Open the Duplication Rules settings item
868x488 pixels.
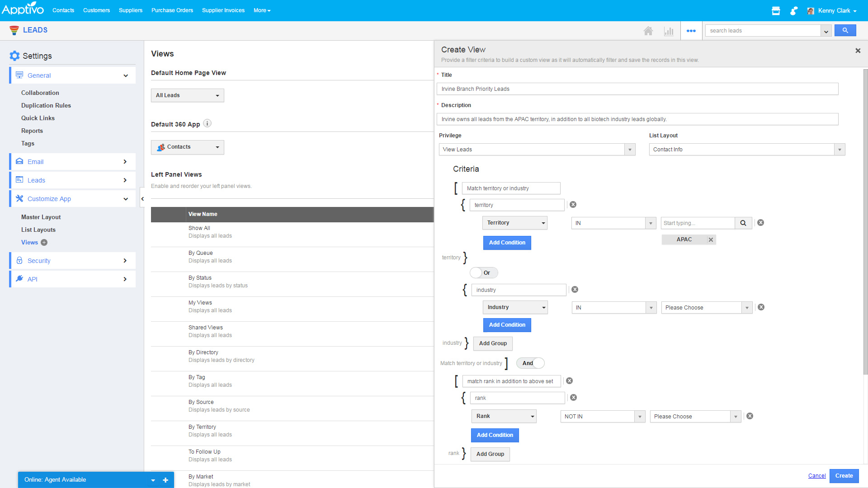point(46,105)
